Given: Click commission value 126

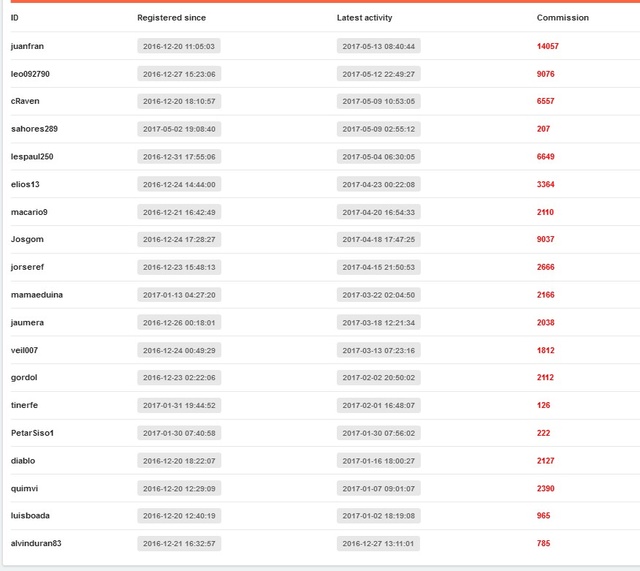Looking at the screenshot, I should pos(543,405).
